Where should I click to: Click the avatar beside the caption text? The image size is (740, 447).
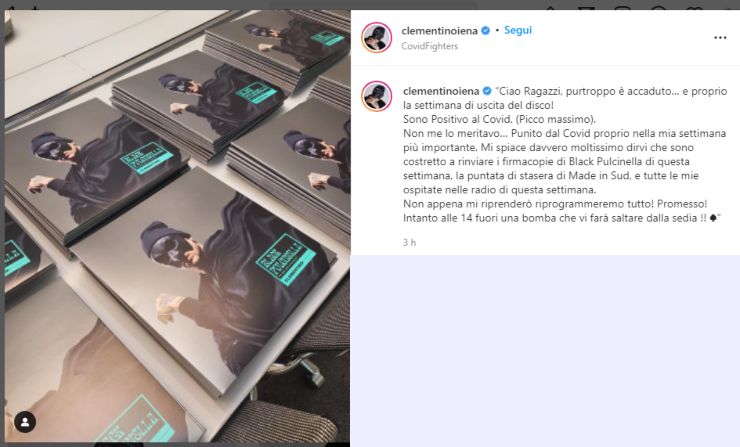377,96
